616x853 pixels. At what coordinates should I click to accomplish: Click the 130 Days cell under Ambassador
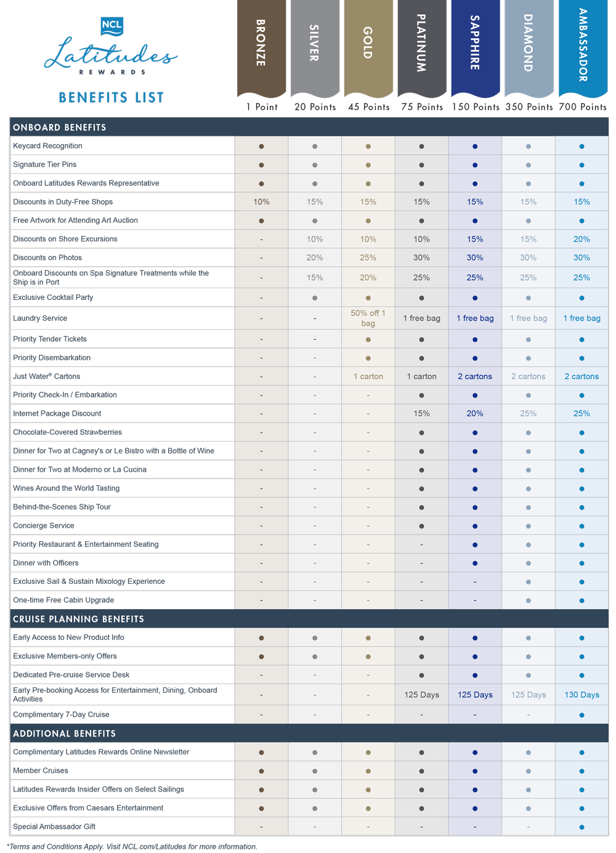point(582,694)
